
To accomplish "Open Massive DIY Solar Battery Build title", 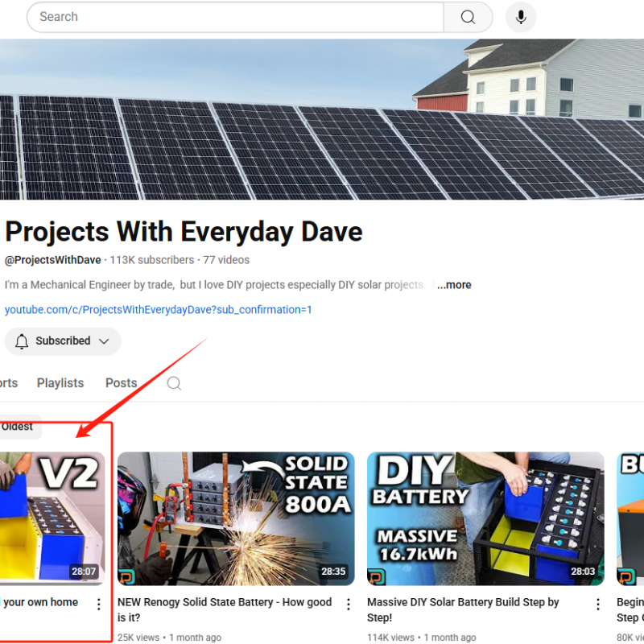I will point(463,609).
